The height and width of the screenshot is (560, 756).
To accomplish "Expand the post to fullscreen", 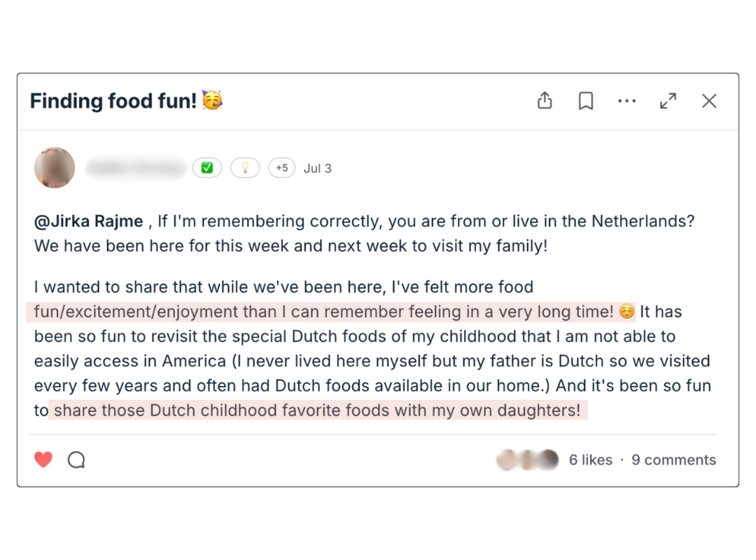I will click(668, 101).
